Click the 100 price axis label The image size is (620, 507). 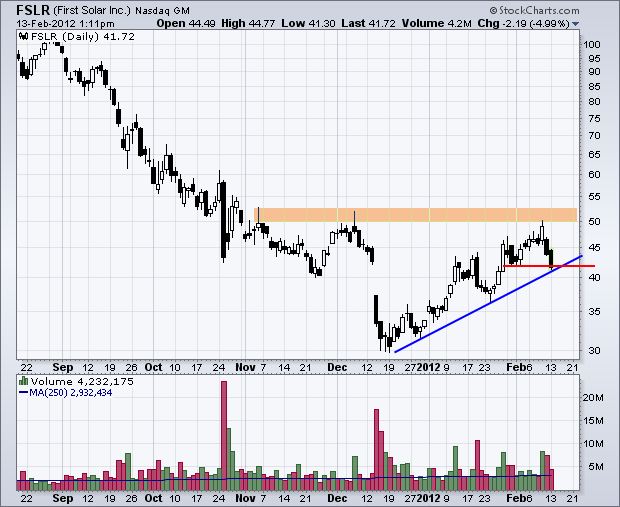click(x=592, y=44)
